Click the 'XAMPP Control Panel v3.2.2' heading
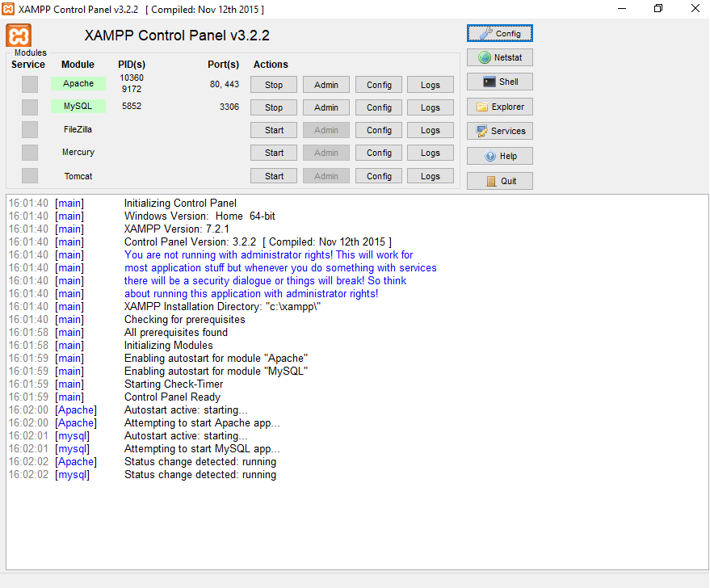710x588 pixels. tap(177, 36)
